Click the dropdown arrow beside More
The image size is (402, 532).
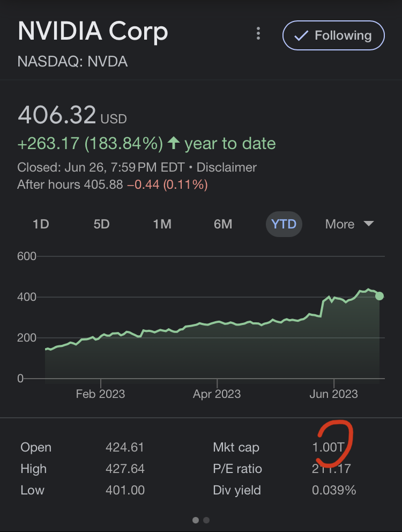(368, 224)
